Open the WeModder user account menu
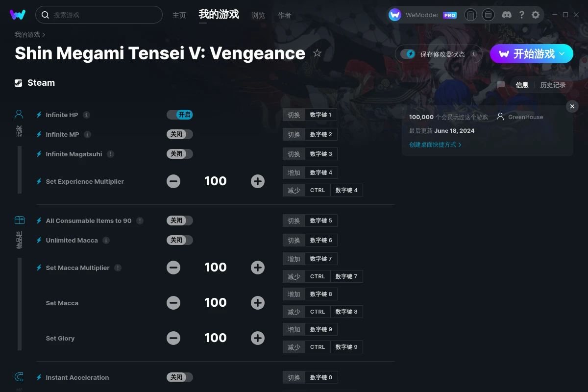 pyautogui.click(x=423, y=15)
